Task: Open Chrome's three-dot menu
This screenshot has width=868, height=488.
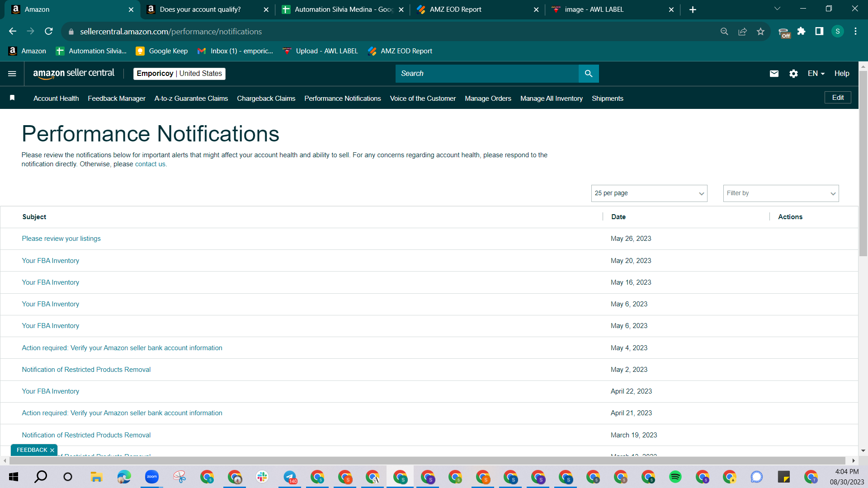Action: [x=855, y=31]
